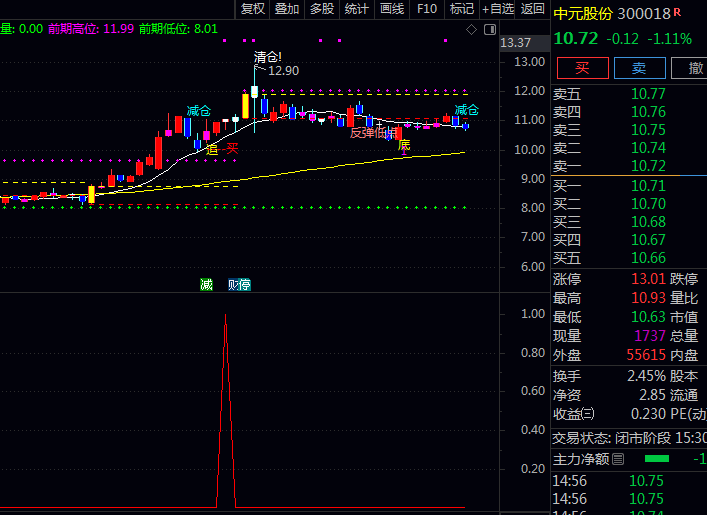
Task: Click the 清仓! label on the chart
Action: pos(268,57)
